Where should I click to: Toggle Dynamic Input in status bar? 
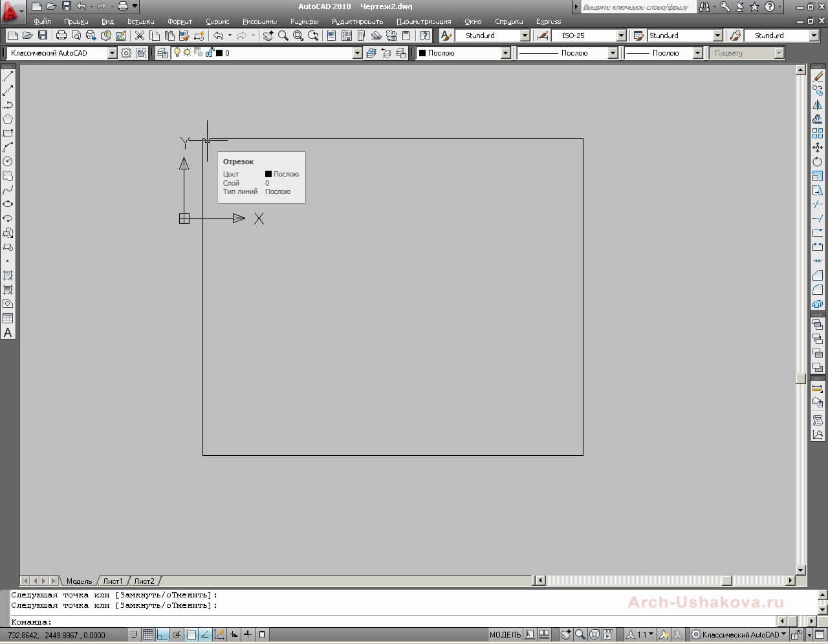(234, 634)
